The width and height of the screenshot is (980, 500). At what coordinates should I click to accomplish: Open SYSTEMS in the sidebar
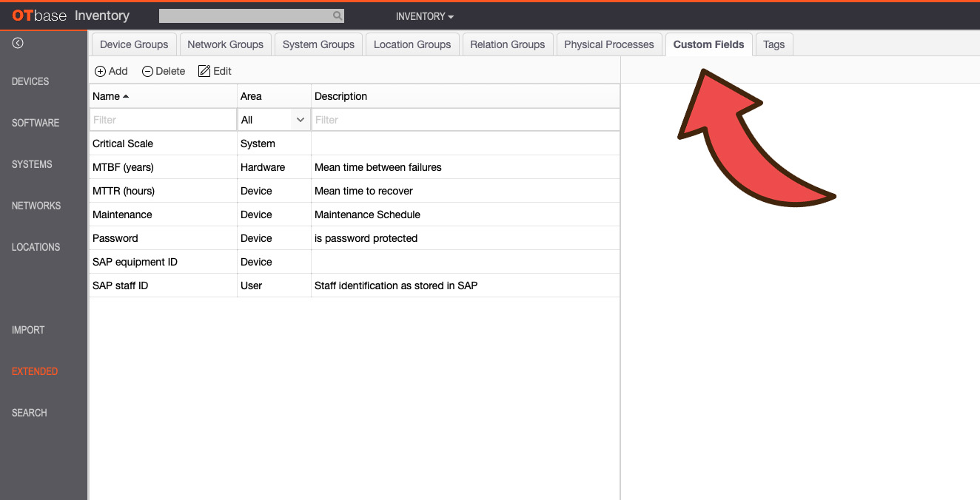click(32, 164)
